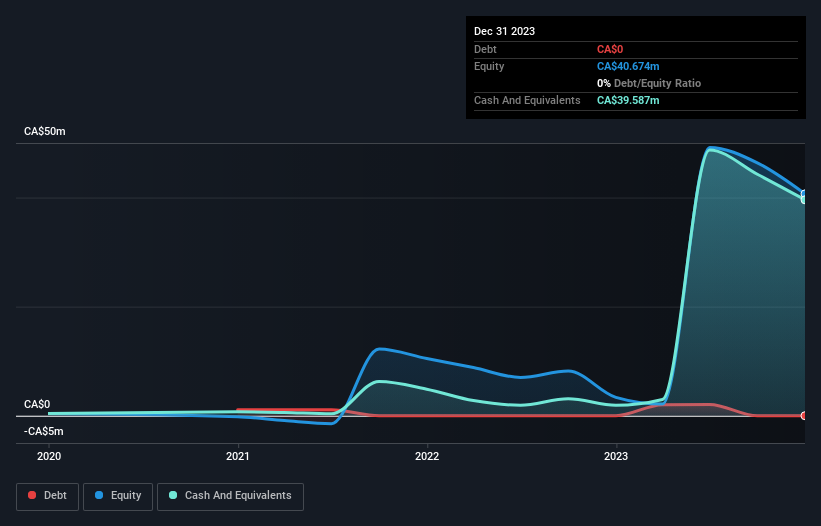Click the equity and cash endpoint markers at the chart's right edge
This screenshot has height=526, width=821.
pyautogui.click(x=804, y=197)
